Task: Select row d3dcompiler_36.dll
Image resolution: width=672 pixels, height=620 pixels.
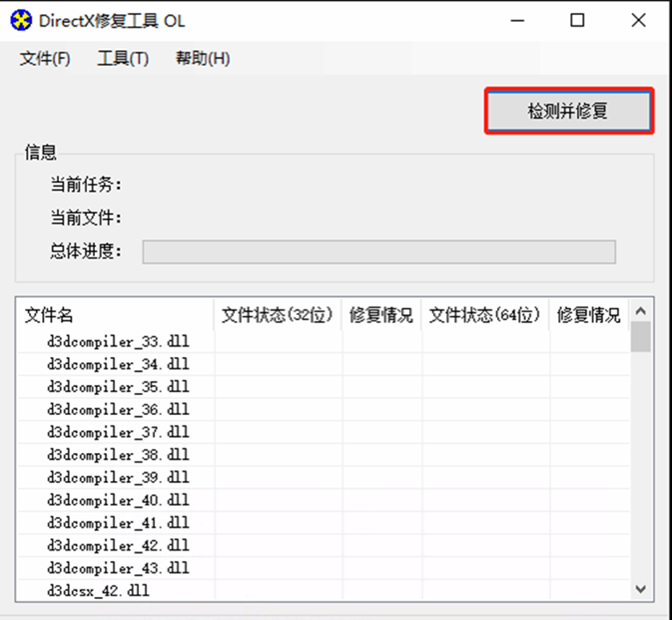Action: click(323, 410)
